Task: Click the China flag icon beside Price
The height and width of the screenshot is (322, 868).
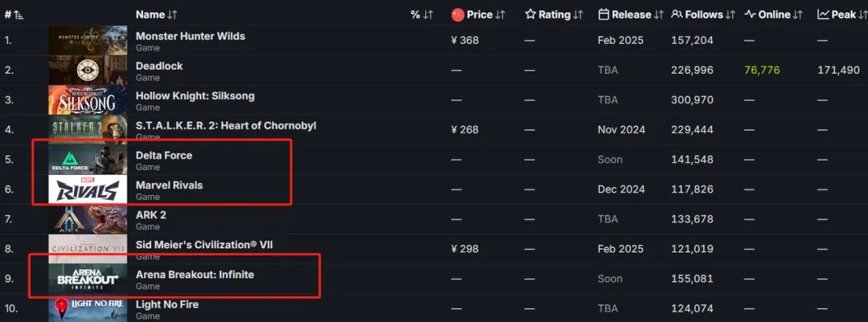Action: tap(458, 14)
